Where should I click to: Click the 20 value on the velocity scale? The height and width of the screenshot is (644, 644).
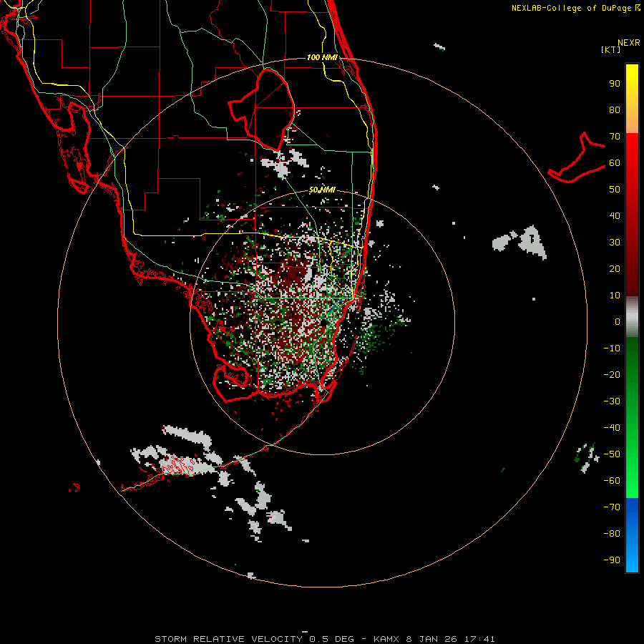point(615,268)
